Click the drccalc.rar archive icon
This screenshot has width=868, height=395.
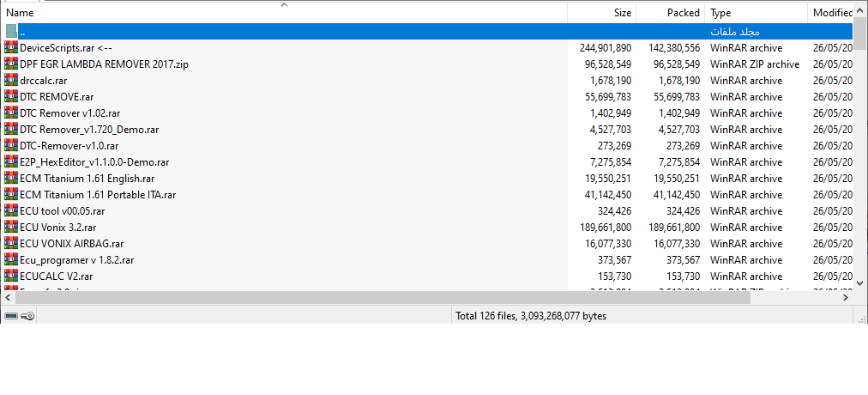[11, 81]
